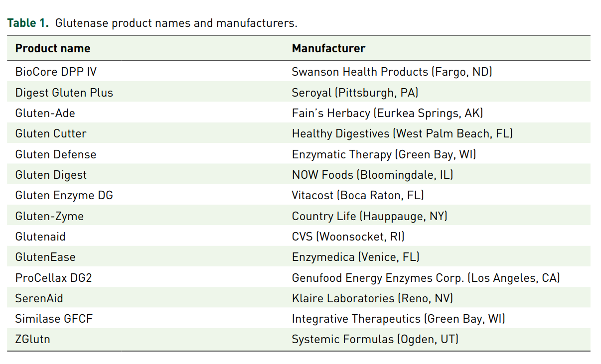The height and width of the screenshot is (364, 601).
Task: Select the 'SerenAid' product cell
Action: point(39,298)
